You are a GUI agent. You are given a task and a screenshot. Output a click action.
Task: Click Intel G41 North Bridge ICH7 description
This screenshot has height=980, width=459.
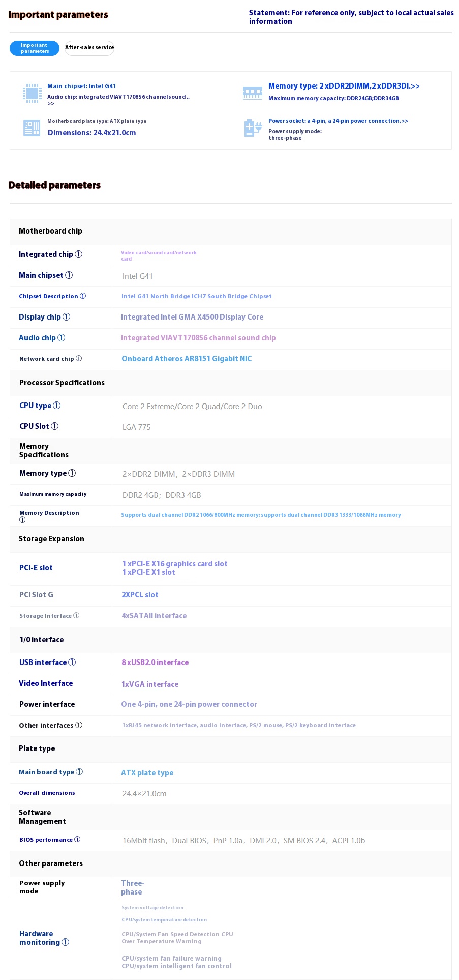tap(197, 296)
